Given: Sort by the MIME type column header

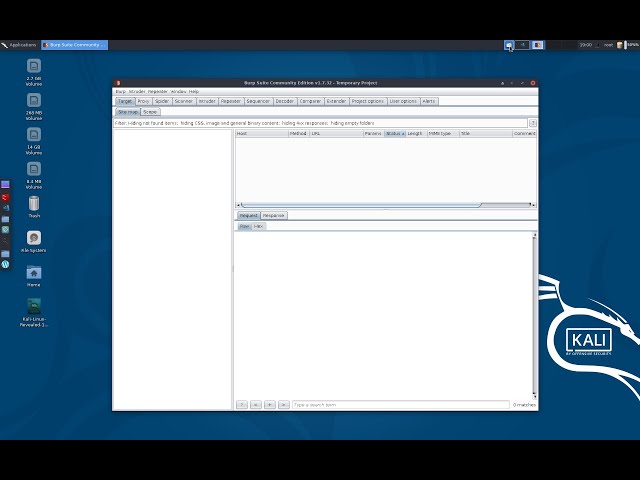Looking at the screenshot, I should click(443, 133).
